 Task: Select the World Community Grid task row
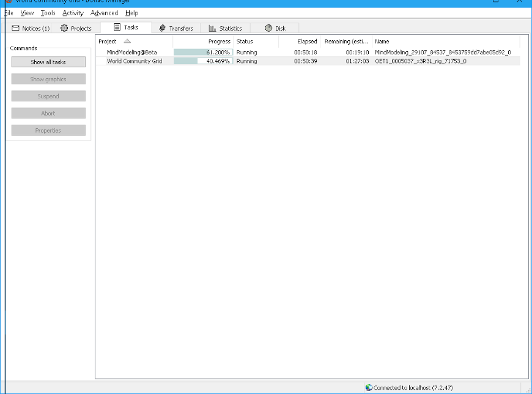[308, 61]
